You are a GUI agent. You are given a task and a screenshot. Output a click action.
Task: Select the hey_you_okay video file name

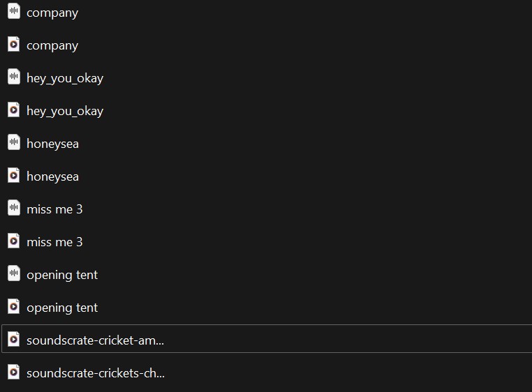65,111
